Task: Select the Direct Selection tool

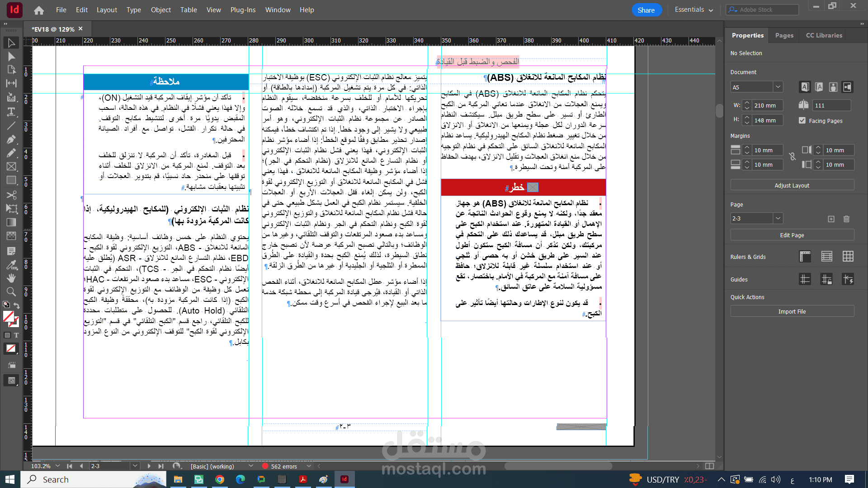Action: pos(11,56)
